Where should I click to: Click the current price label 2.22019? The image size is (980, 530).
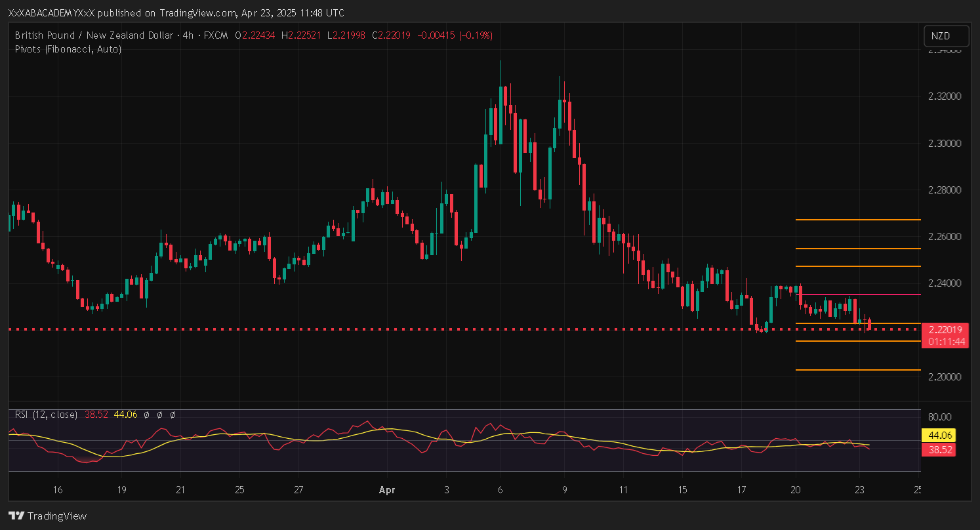pos(945,329)
